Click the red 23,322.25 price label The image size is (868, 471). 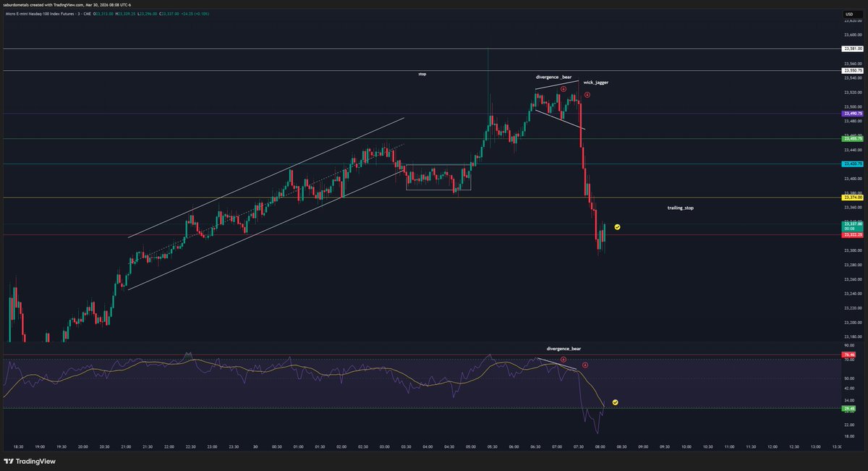[853, 235]
